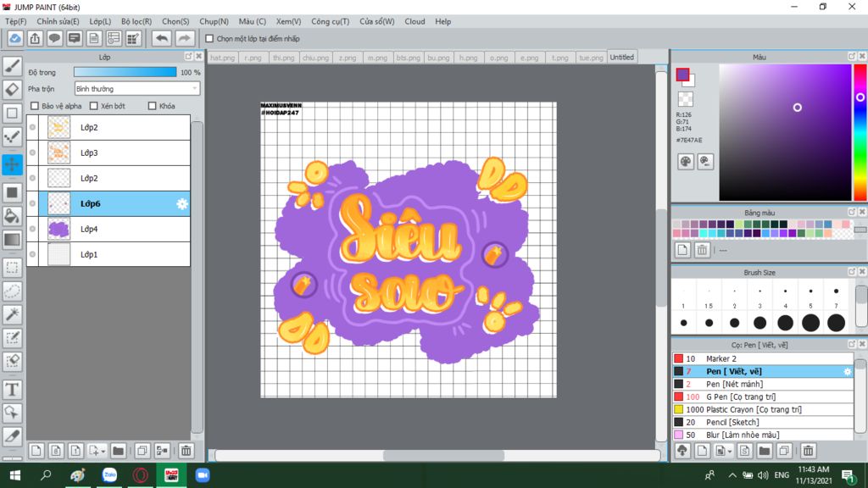Choose the Lasso selection tool
The width and height of the screenshot is (868, 488).
pos(12,291)
